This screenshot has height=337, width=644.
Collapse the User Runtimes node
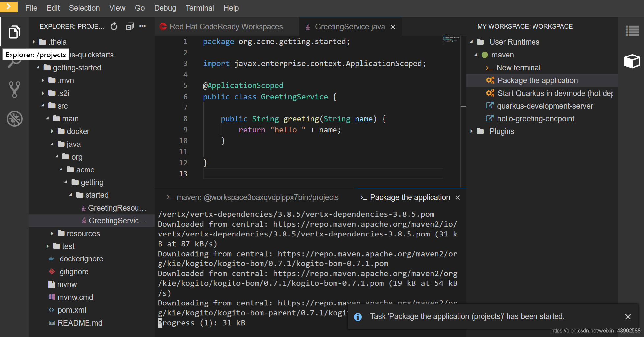point(471,42)
